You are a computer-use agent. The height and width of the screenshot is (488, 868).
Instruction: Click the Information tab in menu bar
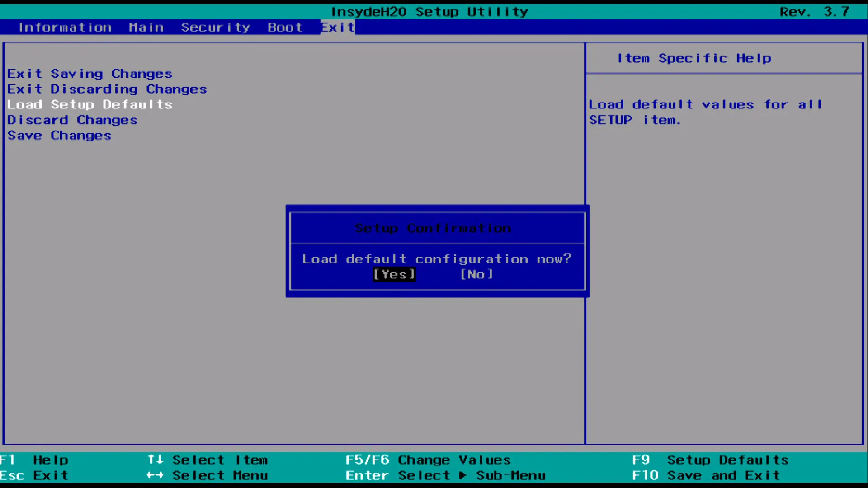click(x=65, y=27)
